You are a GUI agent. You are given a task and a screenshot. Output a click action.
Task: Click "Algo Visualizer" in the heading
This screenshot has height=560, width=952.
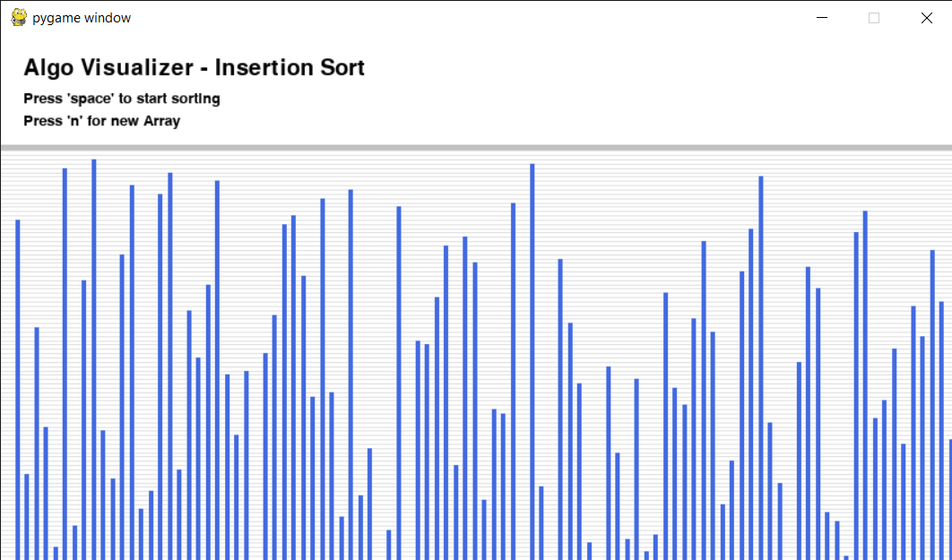(x=108, y=67)
